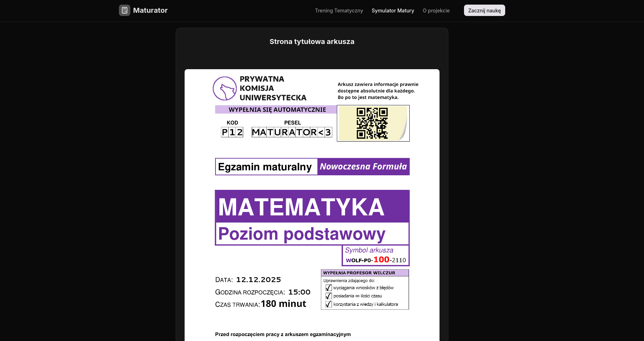
Task: Click the red 100 in the arkusz symbol
Action: pos(381,259)
